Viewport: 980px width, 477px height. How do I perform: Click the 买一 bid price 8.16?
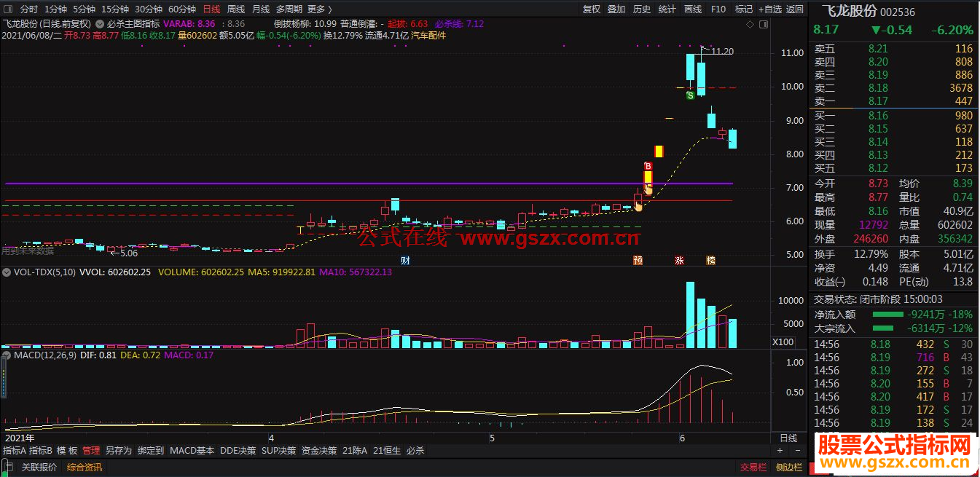[879, 116]
